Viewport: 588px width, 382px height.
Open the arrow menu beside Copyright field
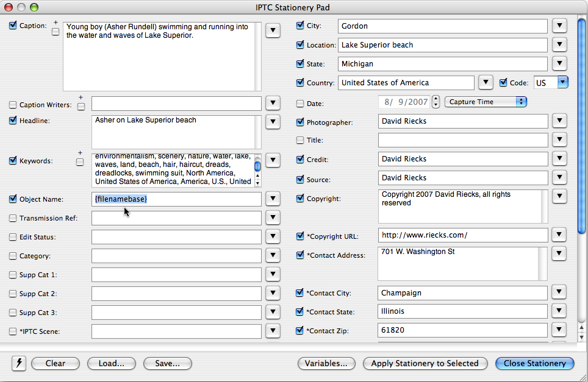click(x=560, y=197)
